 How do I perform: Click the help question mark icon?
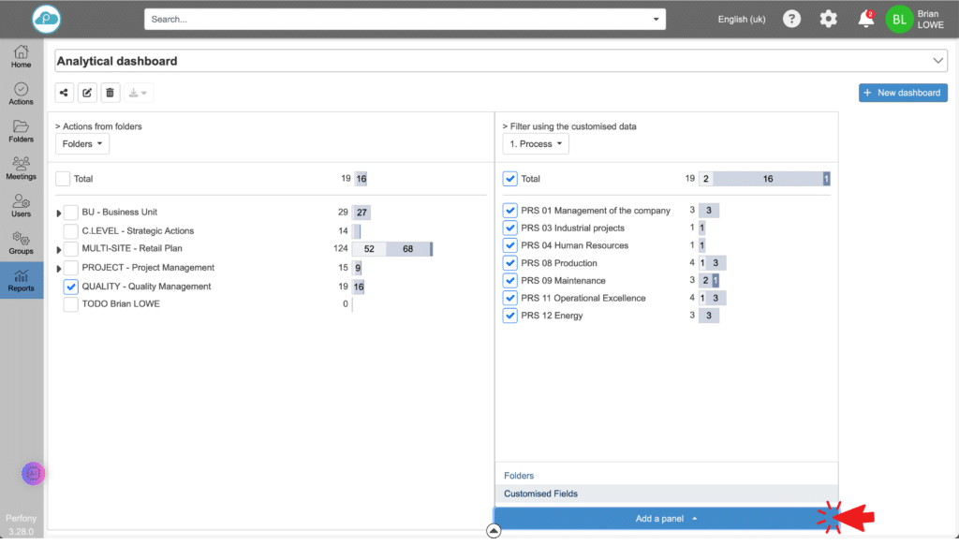pyautogui.click(x=791, y=19)
